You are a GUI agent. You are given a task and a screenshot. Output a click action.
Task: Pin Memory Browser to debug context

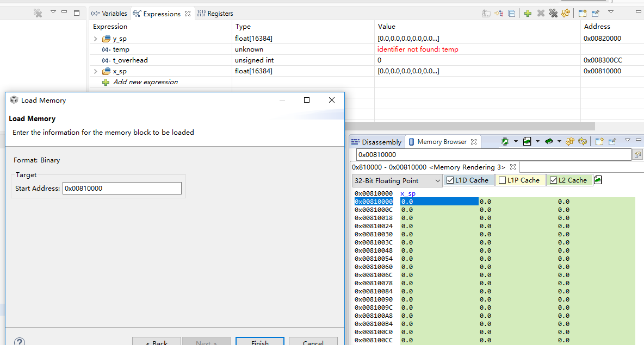pos(612,141)
